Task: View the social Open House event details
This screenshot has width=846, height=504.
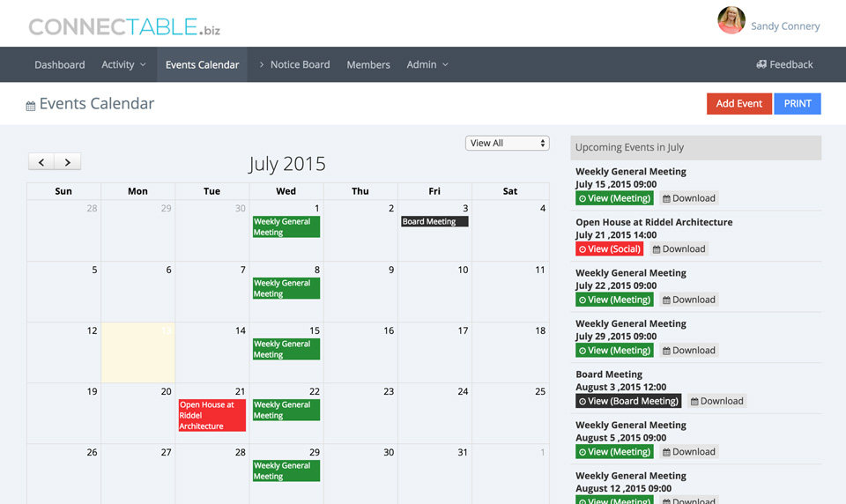Action: pos(609,249)
